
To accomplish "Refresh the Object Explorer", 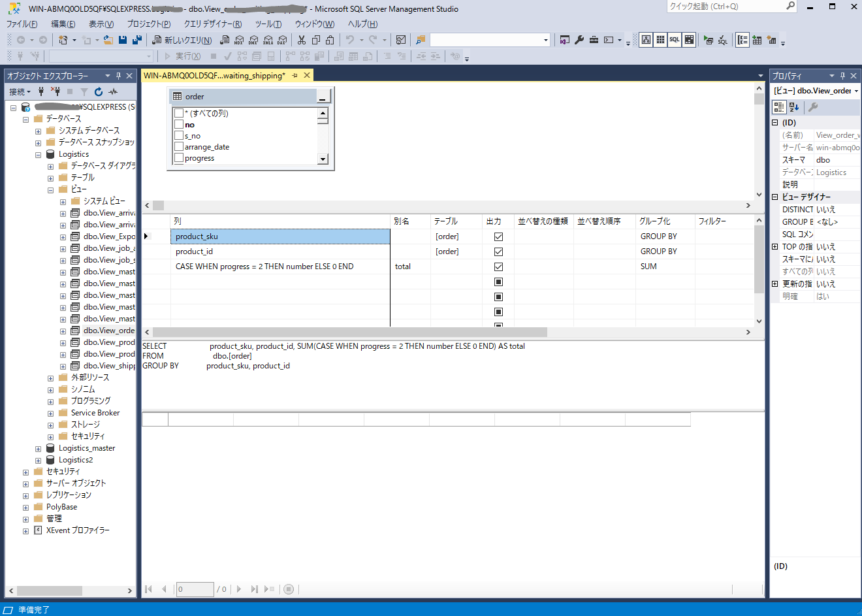I will (98, 91).
